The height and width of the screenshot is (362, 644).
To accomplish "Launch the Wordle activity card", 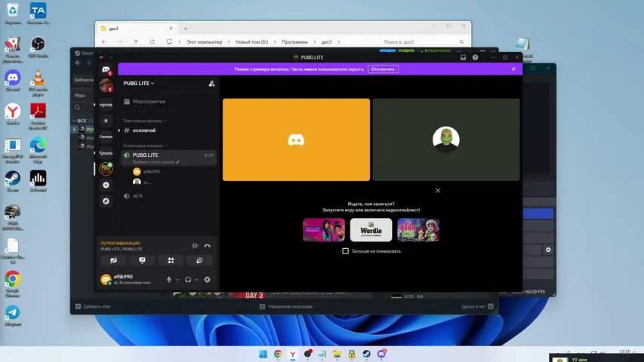I will [371, 230].
